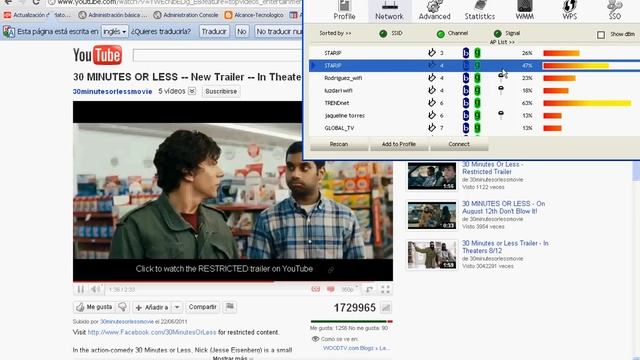Enter fullscreen video mode
Screen dimensions: 640x360
pyautogui.click(x=385, y=289)
